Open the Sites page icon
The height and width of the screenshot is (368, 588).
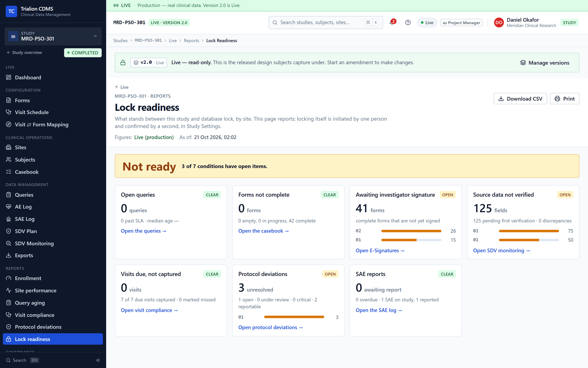click(x=9, y=148)
